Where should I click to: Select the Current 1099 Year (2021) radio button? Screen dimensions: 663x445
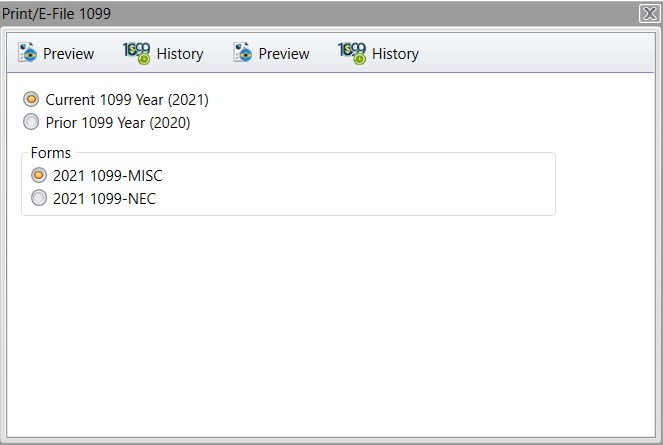click(x=32, y=100)
